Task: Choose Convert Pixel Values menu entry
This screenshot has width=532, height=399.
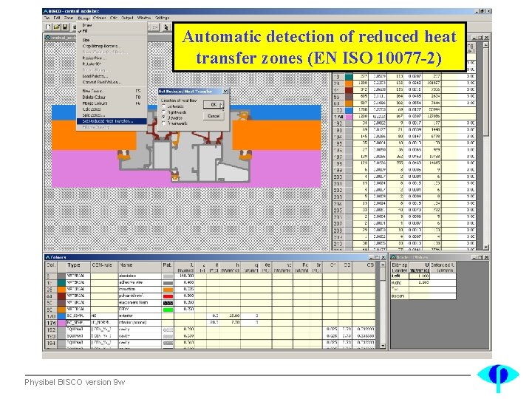Action: click(x=112, y=82)
